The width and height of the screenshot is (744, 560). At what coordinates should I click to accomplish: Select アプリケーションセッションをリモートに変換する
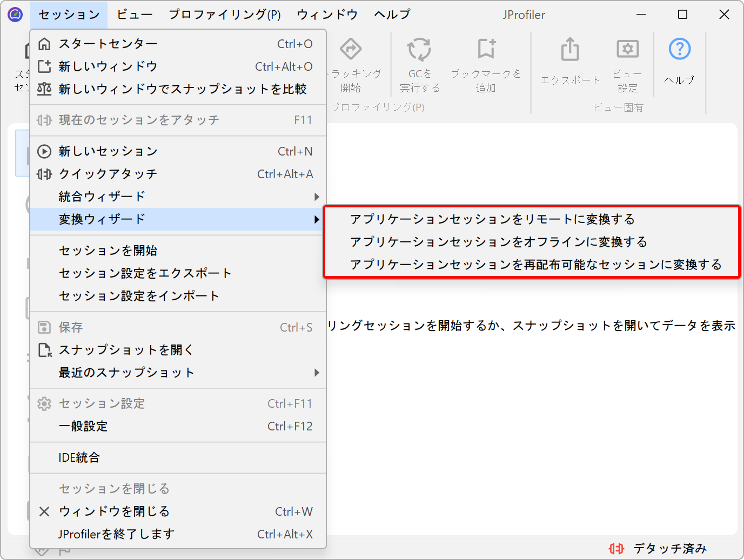[492, 219]
